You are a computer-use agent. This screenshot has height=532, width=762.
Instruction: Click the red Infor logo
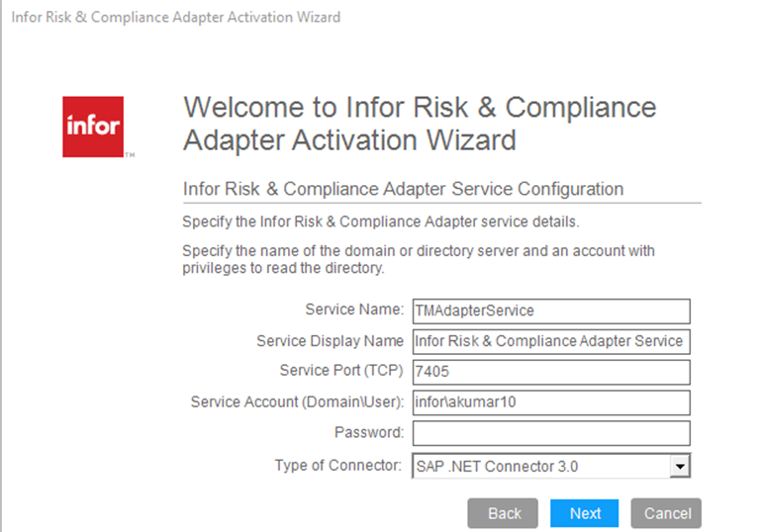(x=93, y=127)
